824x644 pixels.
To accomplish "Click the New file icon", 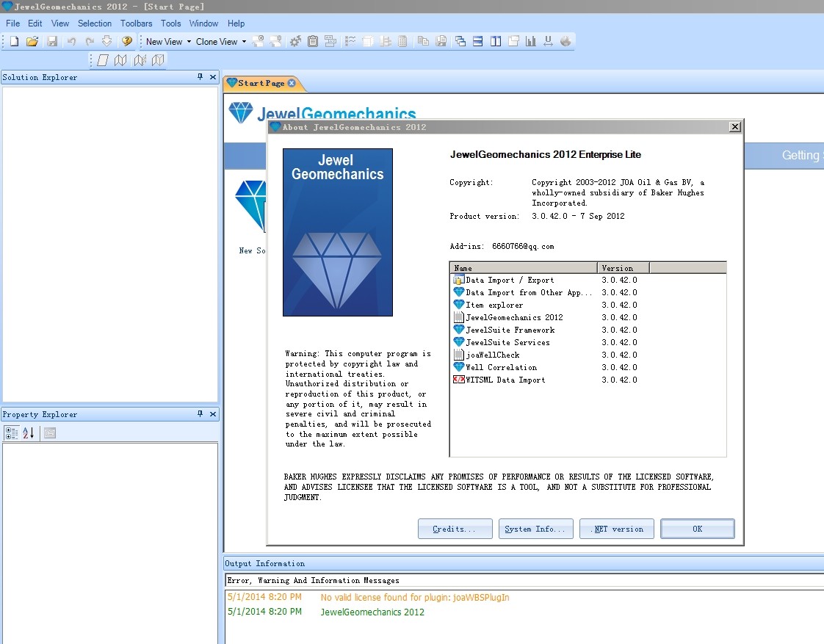I will click(x=14, y=41).
